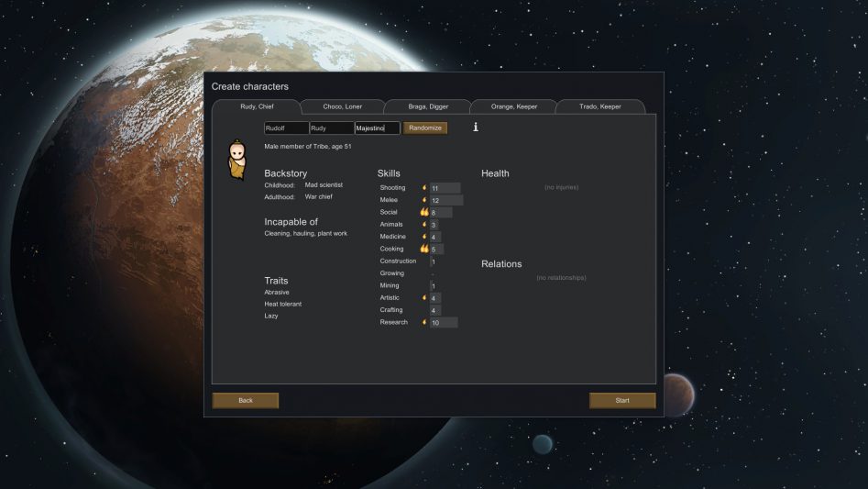Click the nickname field Rudy
This screenshot has height=489, width=868.
pos(332,128)
